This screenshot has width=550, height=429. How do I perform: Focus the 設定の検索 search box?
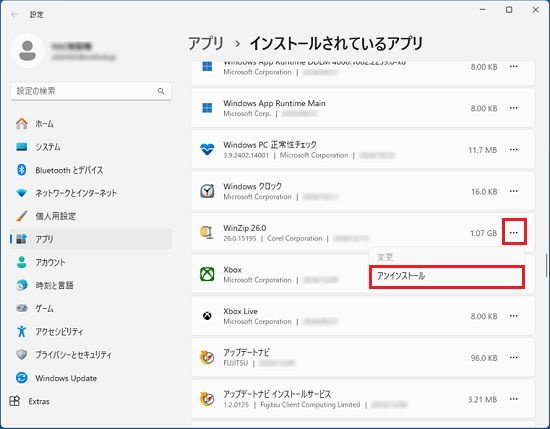(x=91, y=91)
